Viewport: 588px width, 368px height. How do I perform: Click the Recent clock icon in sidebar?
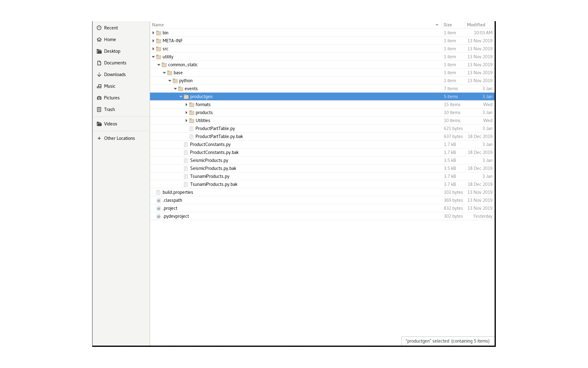(99, 28)
